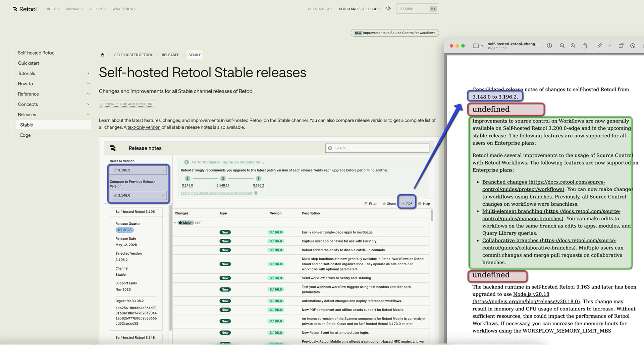Select the Highlight pen tool in Preview
Viewport: 644px width, 345px height.
coord(599,46)
